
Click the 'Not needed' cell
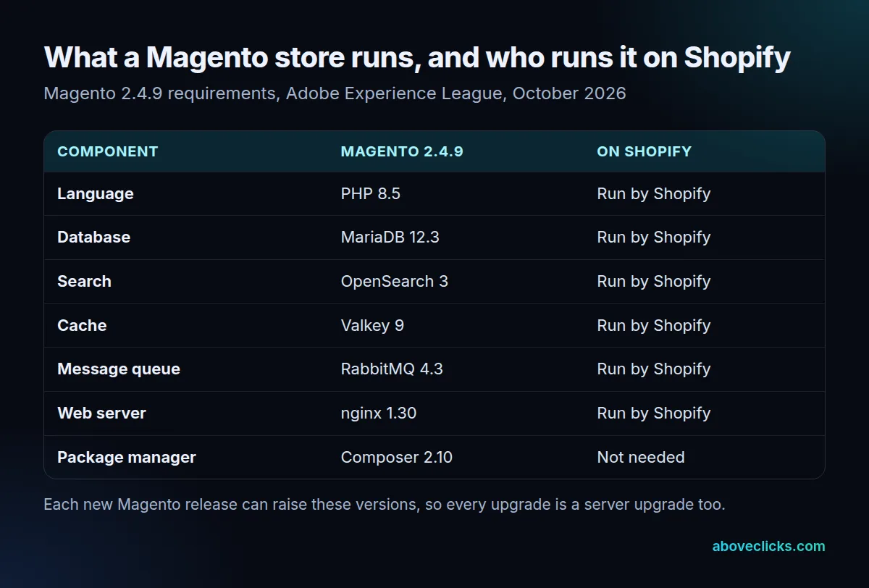[x=641, y=458]
